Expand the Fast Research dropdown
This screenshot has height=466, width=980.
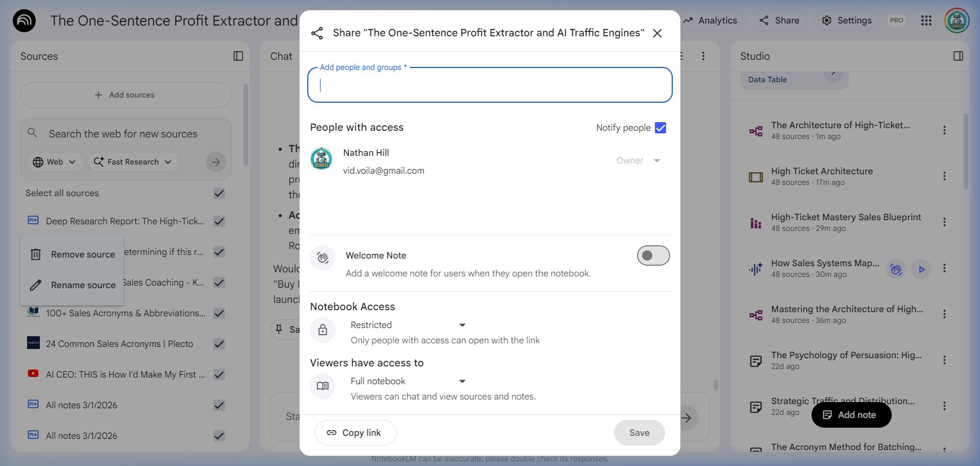pos(133,162)
